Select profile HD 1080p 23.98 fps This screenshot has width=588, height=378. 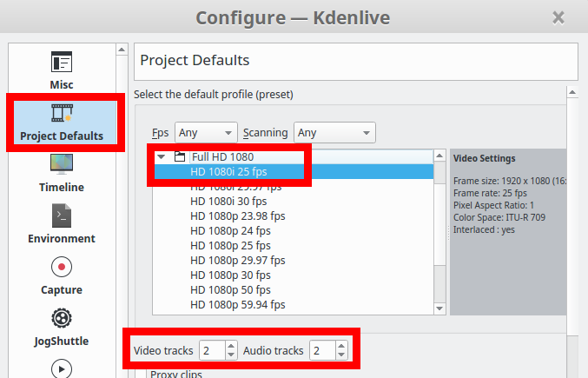pyautogui.click(x=238, y=216)
